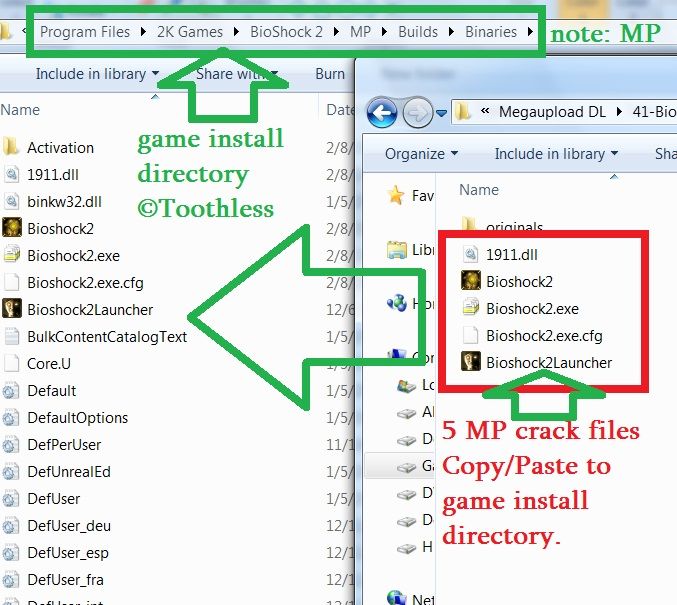
Task: Select the Bioshock2 application icon in game directory
Action: (12, 228)
